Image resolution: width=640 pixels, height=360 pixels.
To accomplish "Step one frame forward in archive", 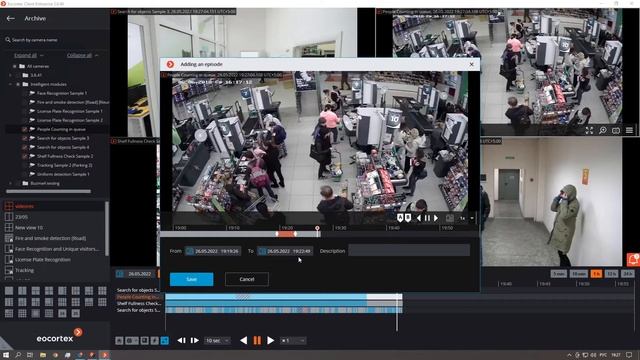I will [195, 340].
